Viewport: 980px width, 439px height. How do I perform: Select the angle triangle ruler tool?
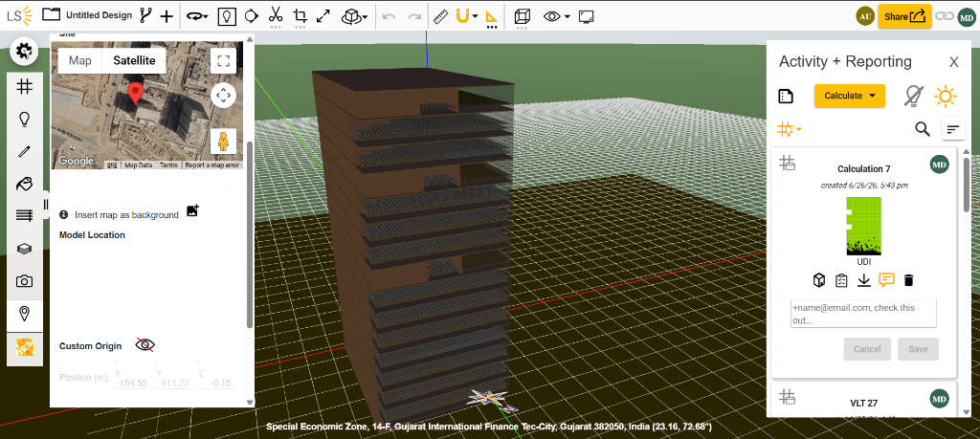coord(492,16)
